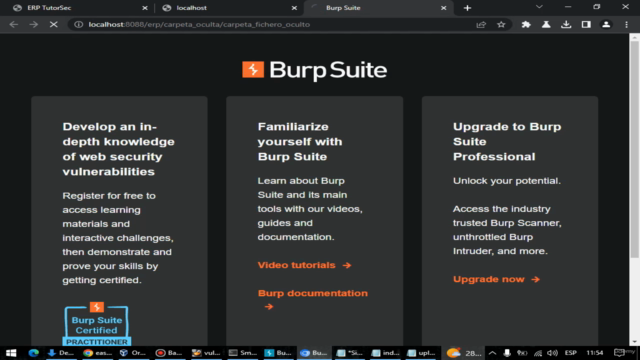The image size is (640, 360).
Task: Open the Extensions puzzle menu
Action: coord(526,24)
